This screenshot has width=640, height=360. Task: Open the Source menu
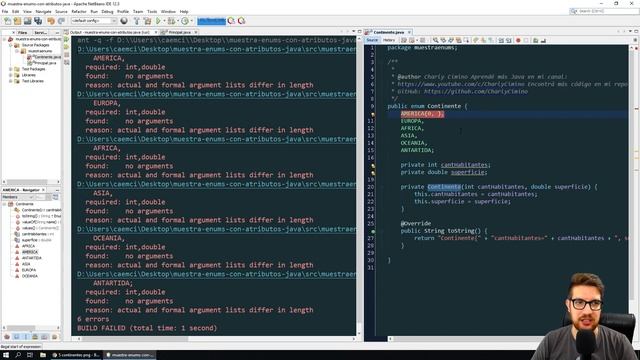click(61, 11)
